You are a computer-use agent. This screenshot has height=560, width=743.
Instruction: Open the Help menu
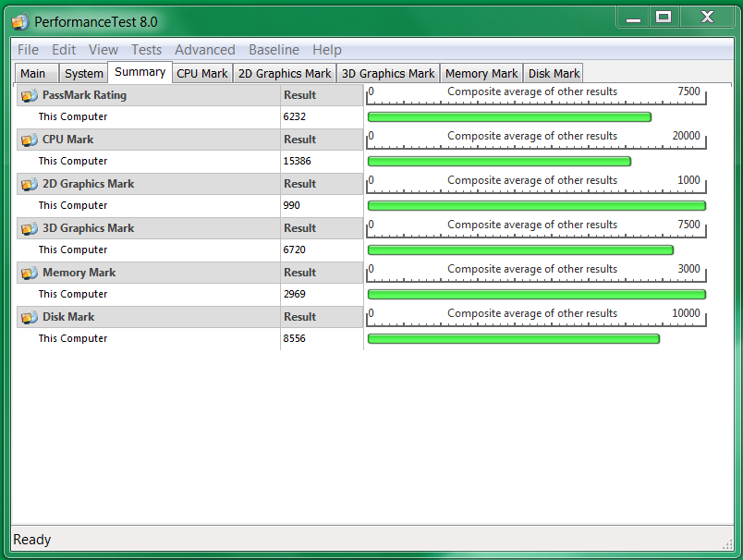[326, 50]
